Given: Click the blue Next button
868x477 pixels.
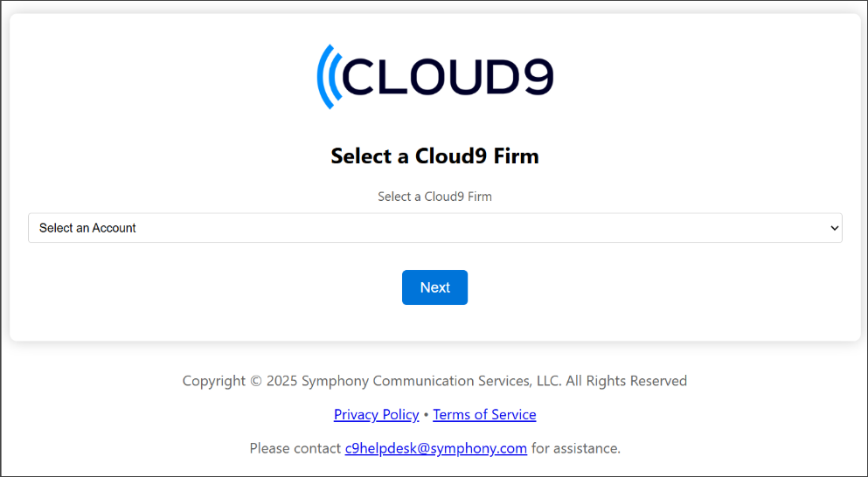Looking at the screenshot, I should pos(434,287).
